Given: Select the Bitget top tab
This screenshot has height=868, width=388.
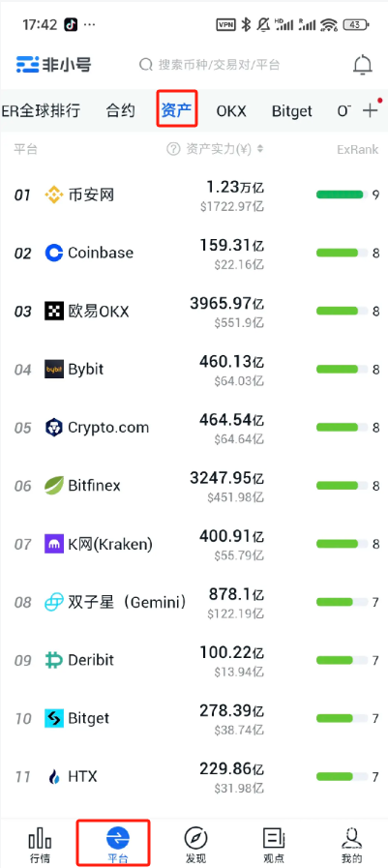Looking at the screenshot, I should click(x=291, y=111).
